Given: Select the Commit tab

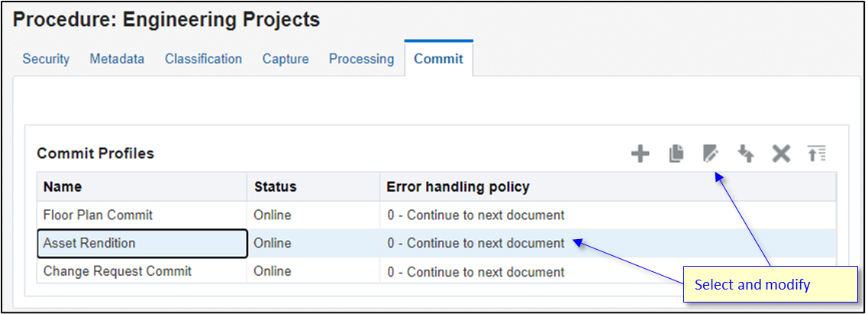Looking at the screenshot, I should click(439, 59).
